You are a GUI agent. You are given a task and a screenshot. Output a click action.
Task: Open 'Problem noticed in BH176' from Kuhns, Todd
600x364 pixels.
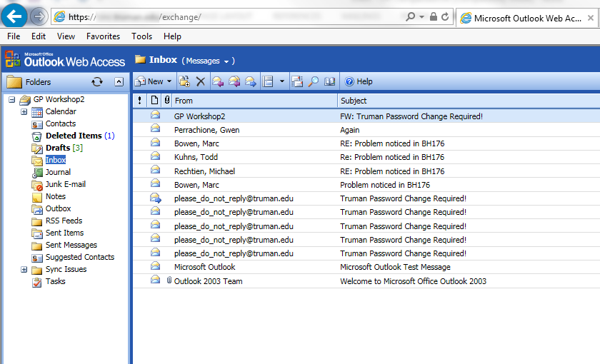pos(392,157)
